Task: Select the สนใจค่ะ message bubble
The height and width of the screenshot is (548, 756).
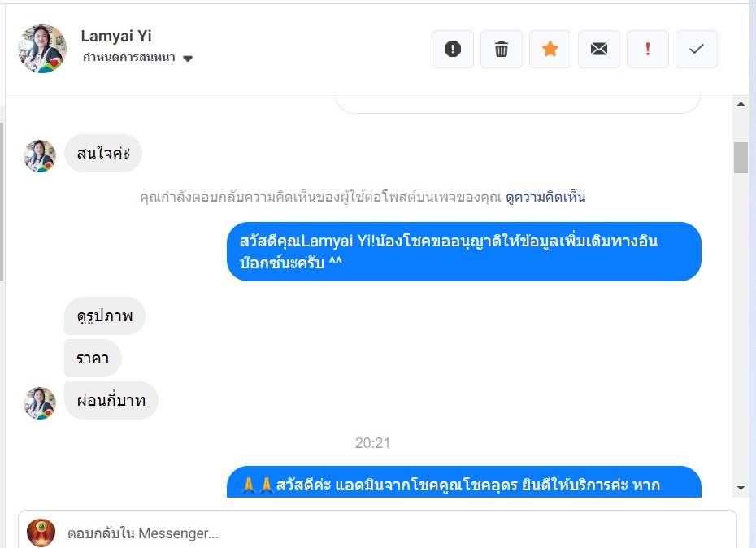Action: tap(103, 154)
